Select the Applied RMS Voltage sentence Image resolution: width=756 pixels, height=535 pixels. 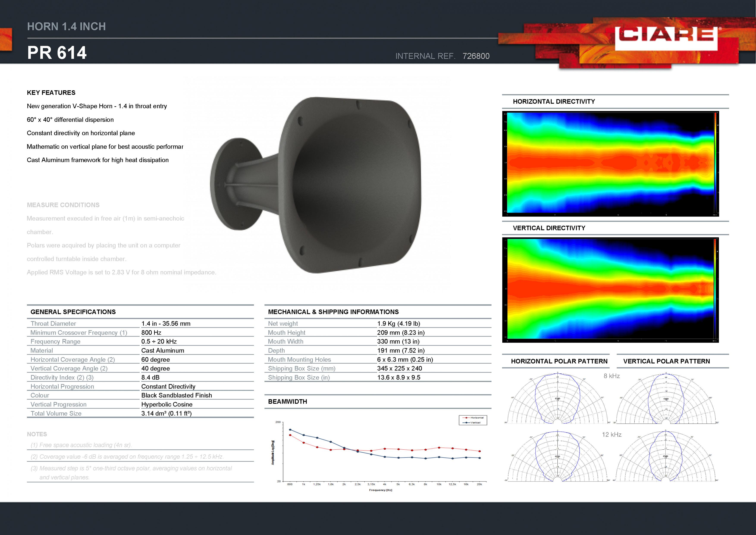click(x=122, y=272)
